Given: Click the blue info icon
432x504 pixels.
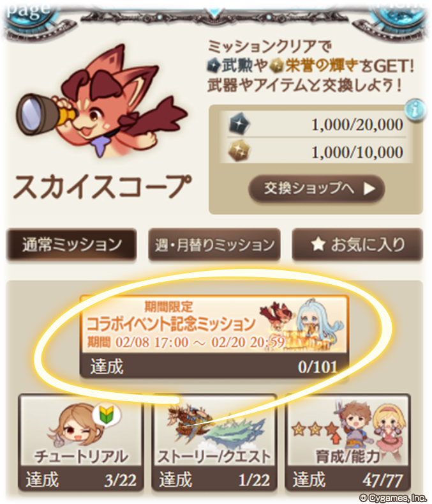Looking at the screenshot, I should click(x=415, y=111).
